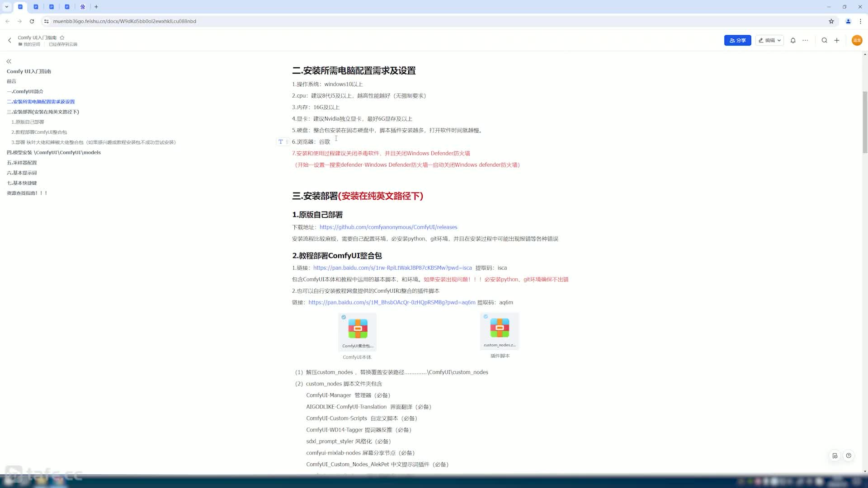Click the document back arrow
868x488 pixels.
pos(9,40)
